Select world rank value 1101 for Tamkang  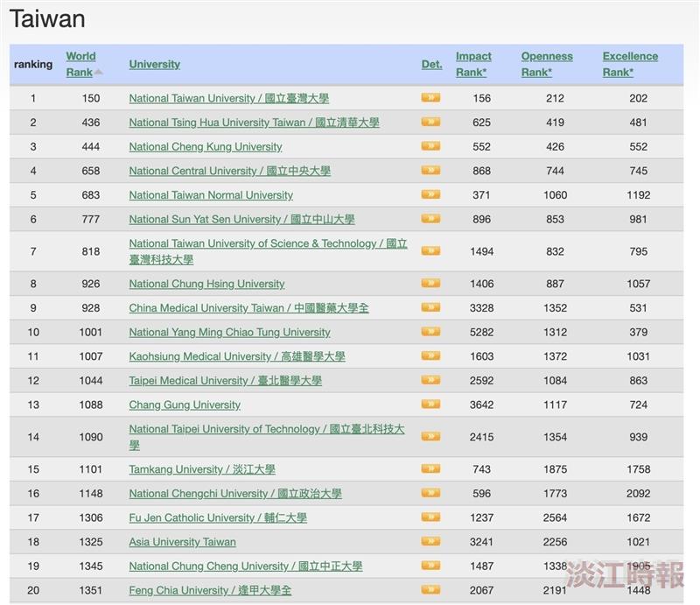91,469
